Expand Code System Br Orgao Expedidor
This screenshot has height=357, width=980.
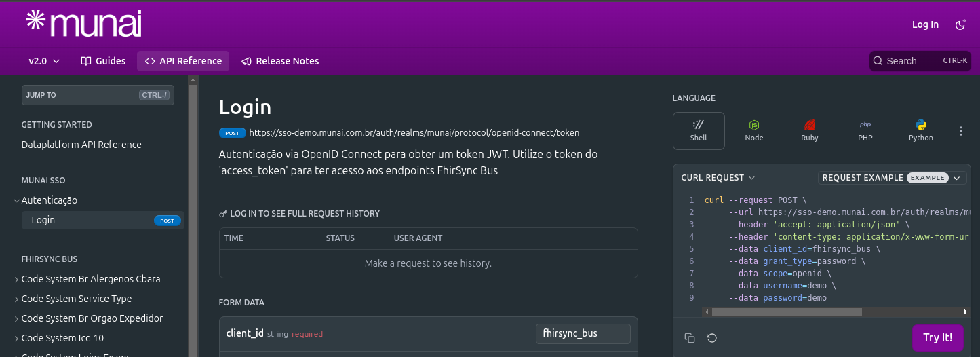coord(17,319)
